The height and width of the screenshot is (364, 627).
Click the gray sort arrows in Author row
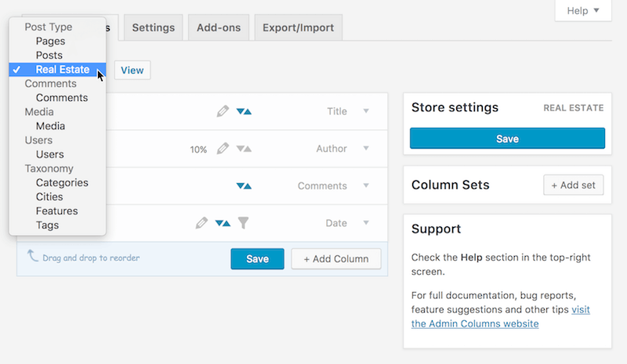tap(244, 149)
